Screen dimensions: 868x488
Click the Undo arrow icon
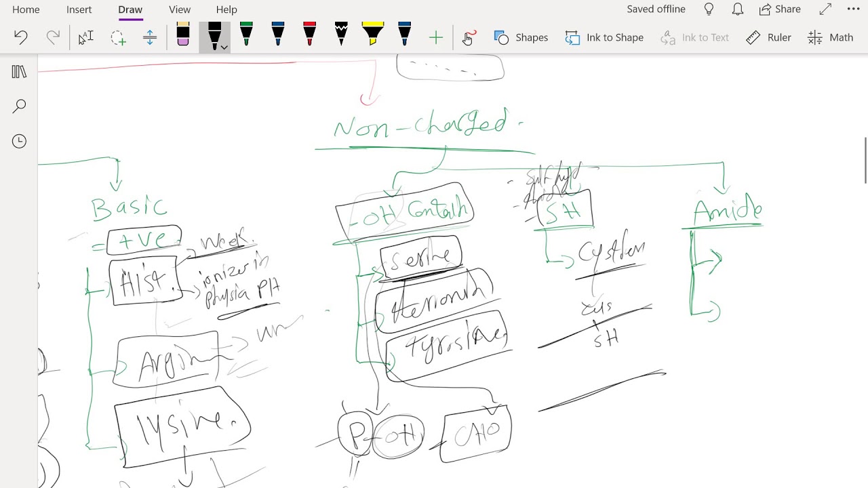[x=21, y=37]
